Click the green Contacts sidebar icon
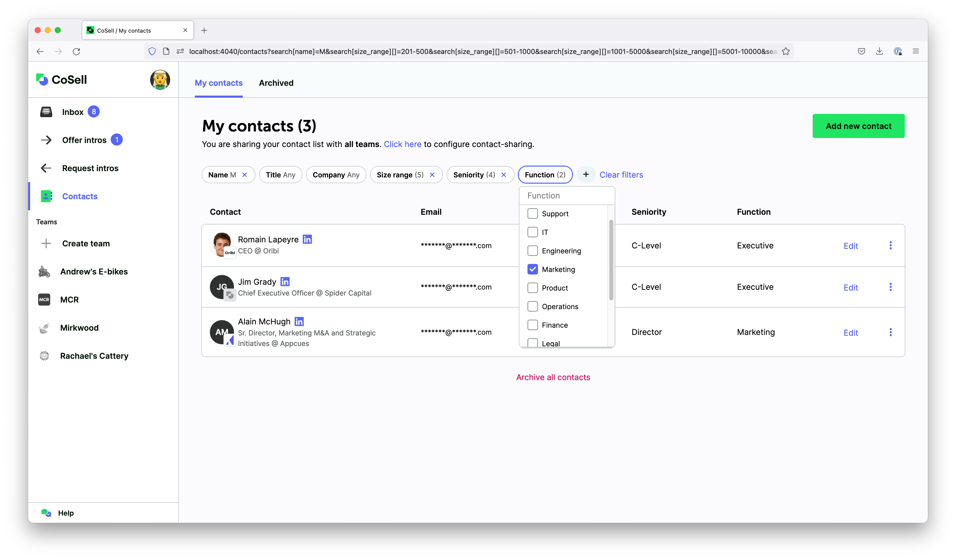 pos(46,196)
